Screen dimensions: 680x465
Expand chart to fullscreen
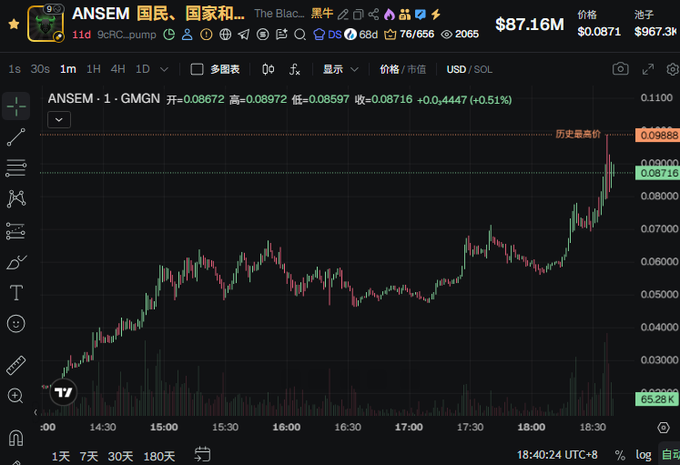648,69
